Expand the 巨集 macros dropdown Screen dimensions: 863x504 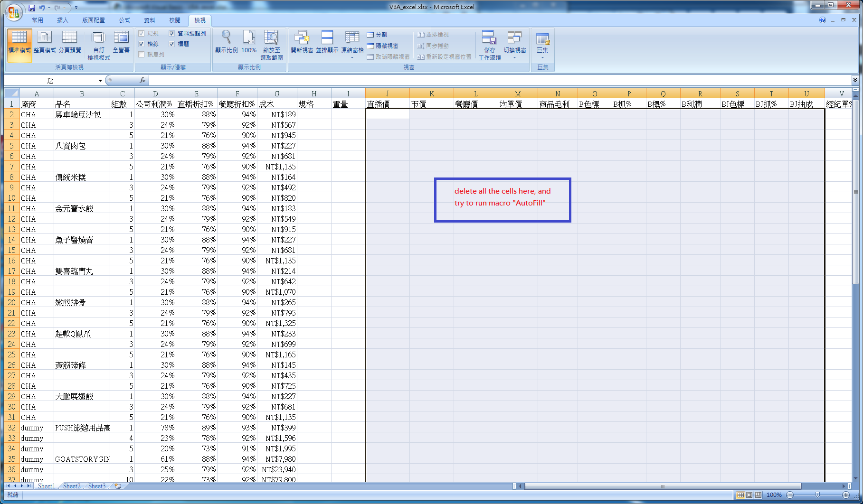coord(542,57)
